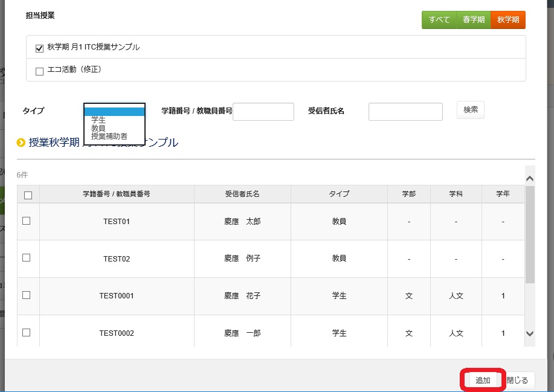Select the すべて term tab

(439, 19)
